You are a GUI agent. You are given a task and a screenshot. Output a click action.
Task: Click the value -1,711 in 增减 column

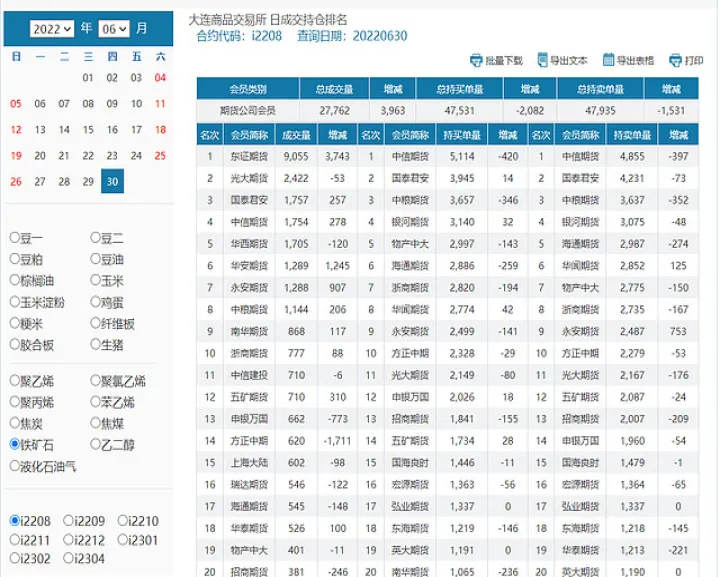[338, 441]
